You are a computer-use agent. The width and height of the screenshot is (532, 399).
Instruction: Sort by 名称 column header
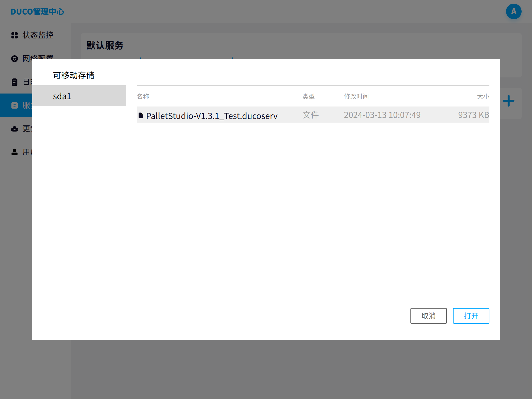coord(143,97)
